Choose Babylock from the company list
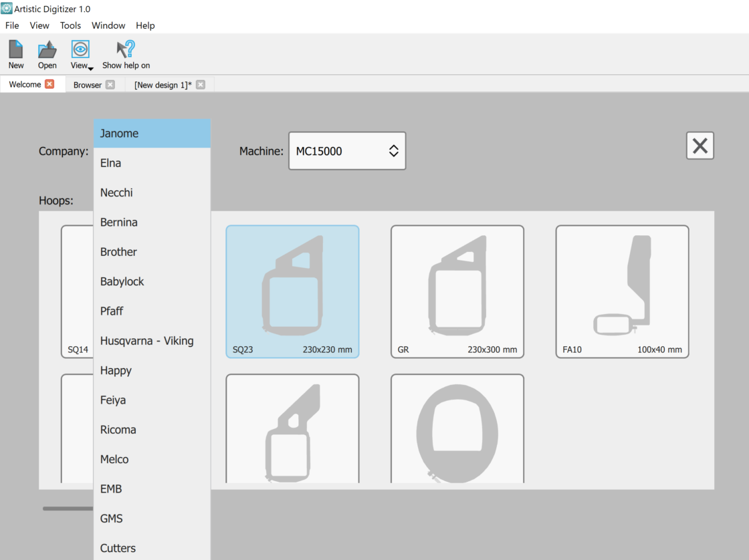 tap(152, 281)
